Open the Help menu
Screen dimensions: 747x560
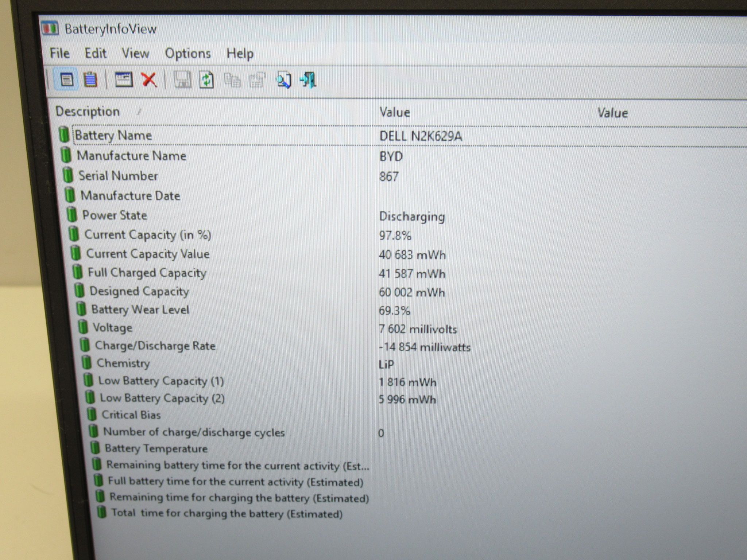[240, 54]
